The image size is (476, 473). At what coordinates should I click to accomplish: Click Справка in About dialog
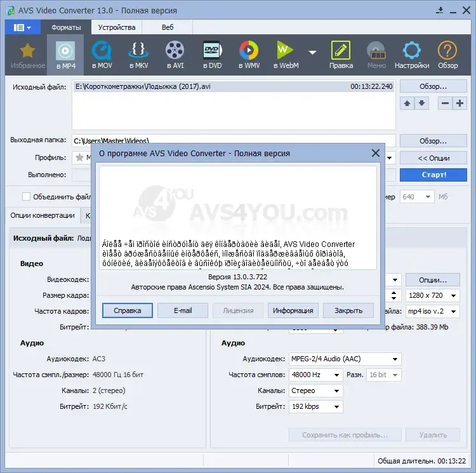(128, 310)
